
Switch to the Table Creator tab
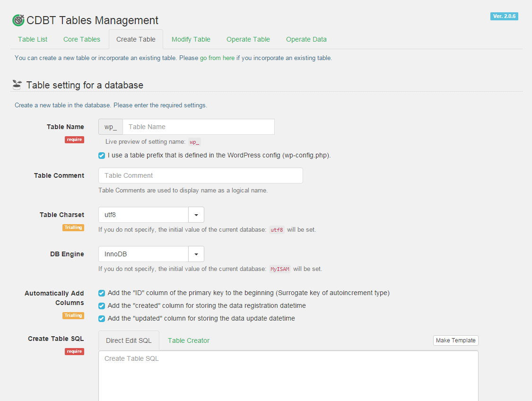tap(189, 340)
